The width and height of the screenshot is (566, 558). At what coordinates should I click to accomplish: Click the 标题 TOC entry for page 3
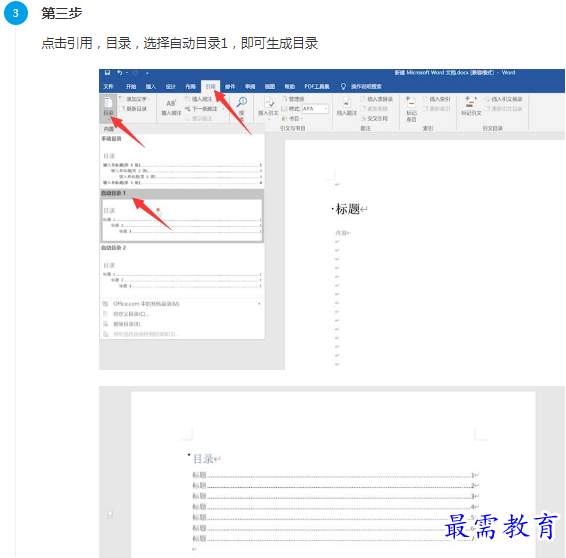point(335,496)
